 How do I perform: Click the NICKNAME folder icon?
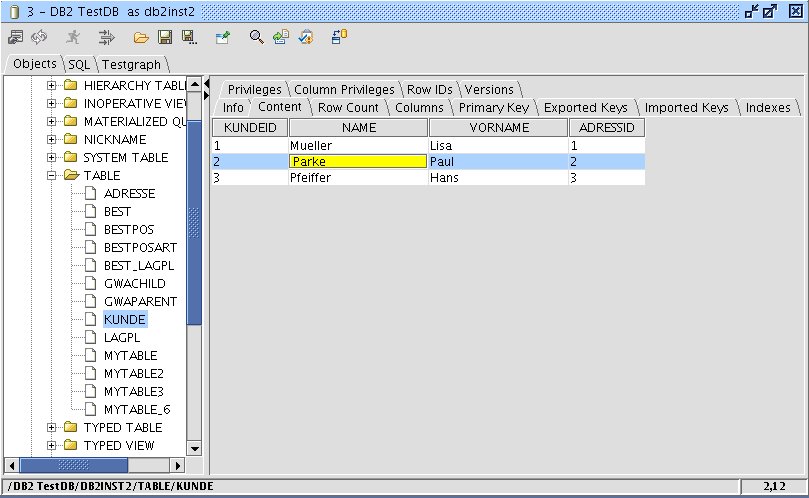[x=71, y=139]
